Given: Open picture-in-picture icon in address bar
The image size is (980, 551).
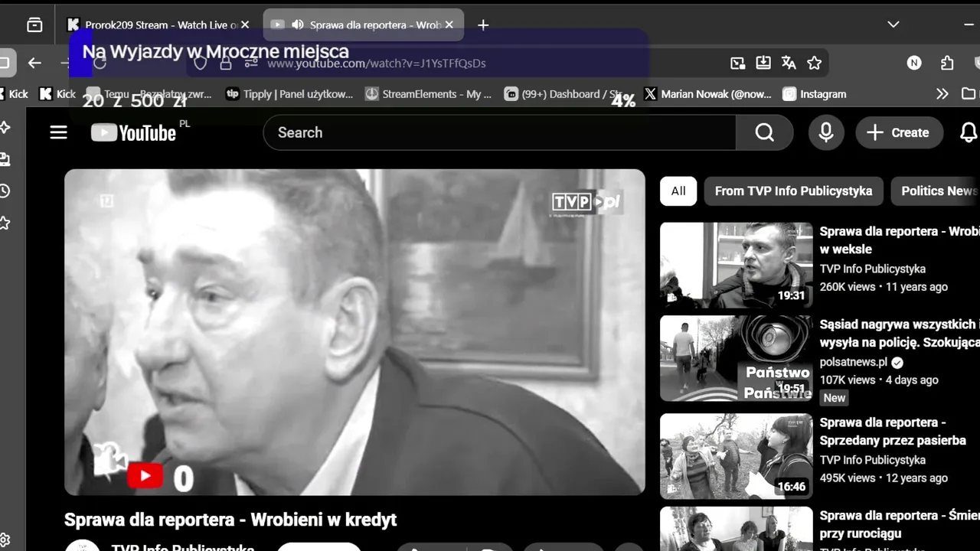Looking at the screenshot, I should coord(738,63).
